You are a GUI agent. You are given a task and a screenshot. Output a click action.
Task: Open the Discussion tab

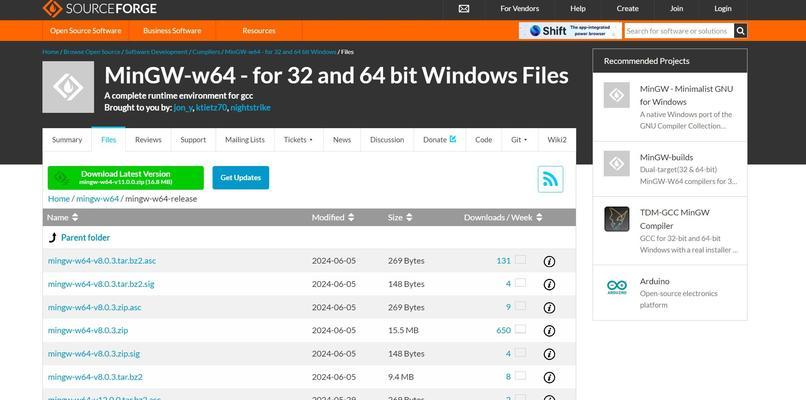(387, 140)
